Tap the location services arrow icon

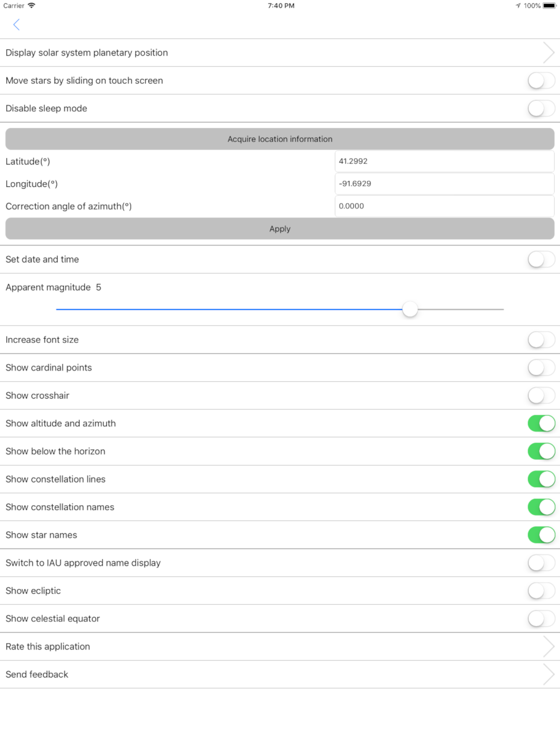(x=518, y=5)
